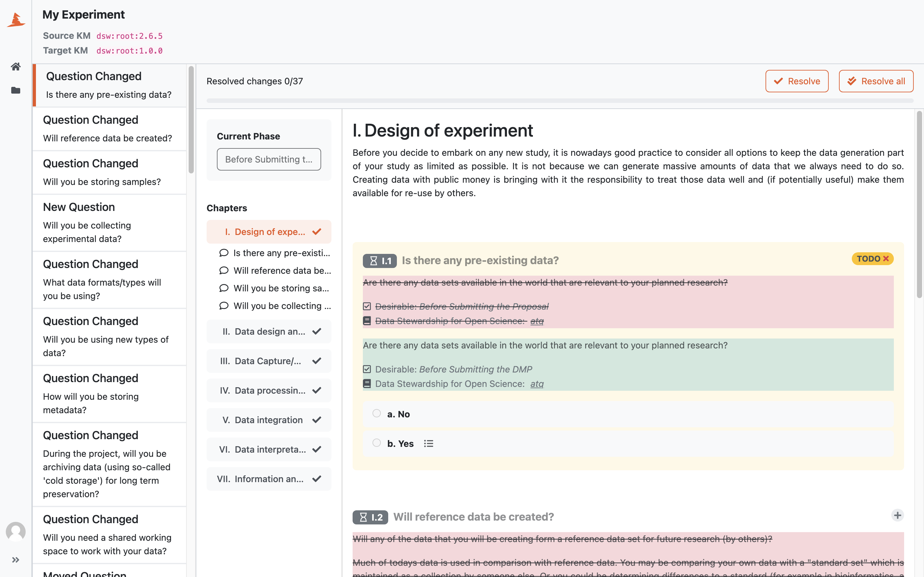The width and height of the screenshot is (924, 577).
Task: Open the atq link in green section
Action: [x=537, y=384]
